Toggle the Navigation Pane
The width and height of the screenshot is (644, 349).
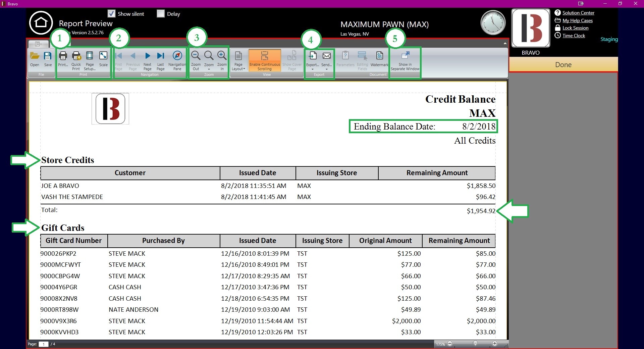(177, 60)
